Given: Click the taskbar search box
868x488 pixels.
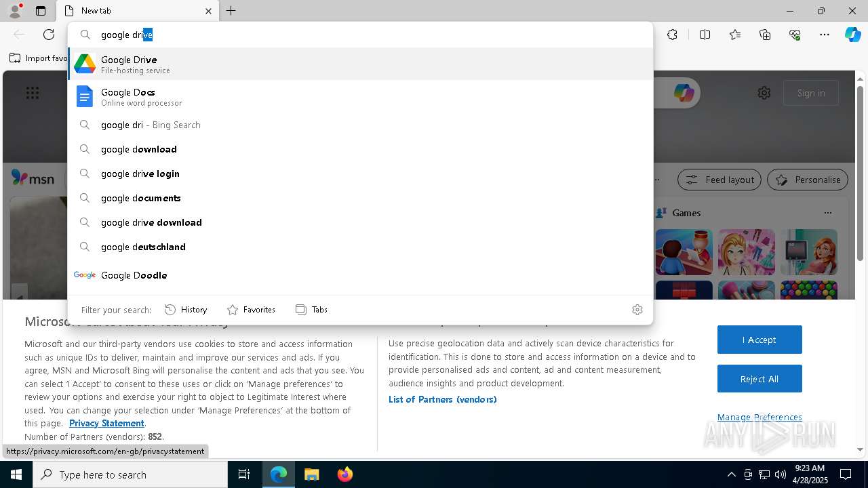Looking at the screenshot, I should [130, 474].
